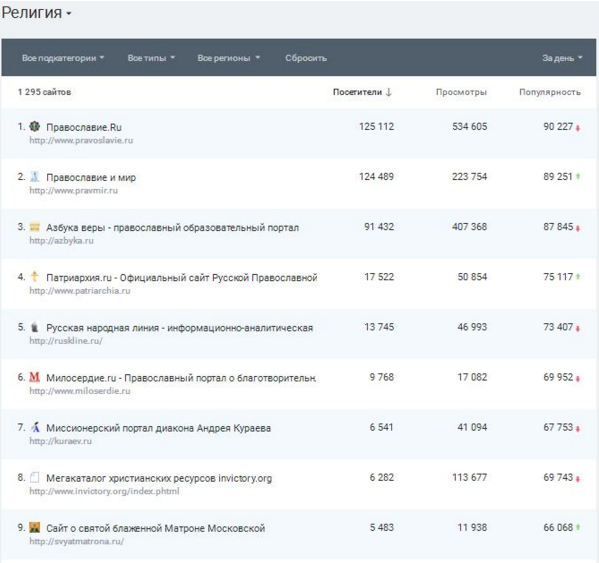This screenshot has height=563, width=599.
Task: Select views value 46 993
Action: coord(472,327)
